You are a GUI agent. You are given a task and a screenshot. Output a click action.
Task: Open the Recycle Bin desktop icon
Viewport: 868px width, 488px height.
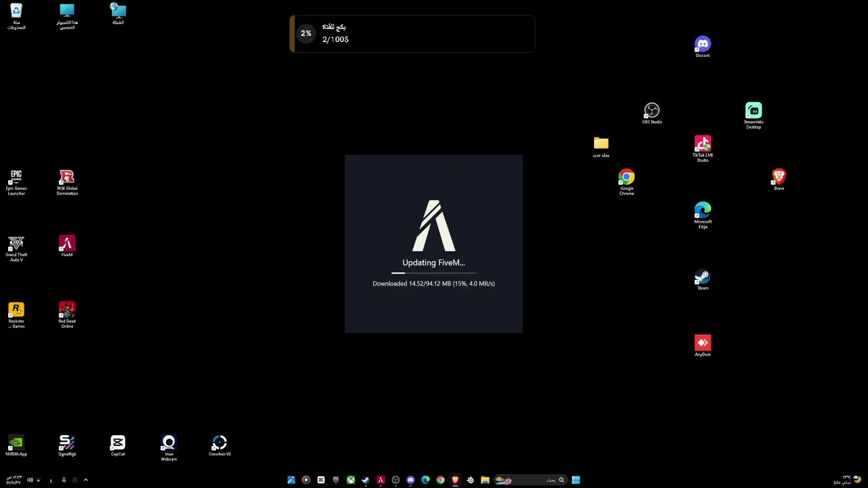tap(16, 17)
